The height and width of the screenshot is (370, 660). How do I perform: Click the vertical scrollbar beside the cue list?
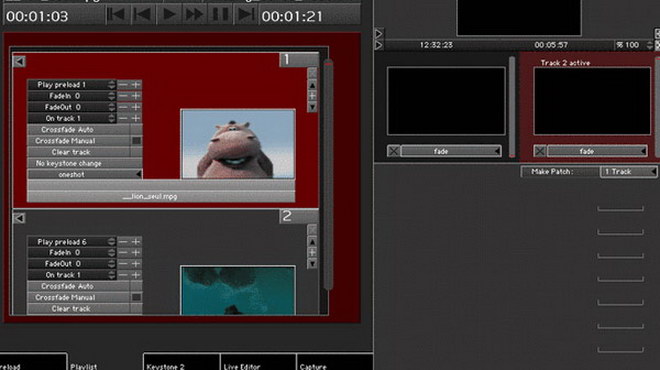[x=328, y=175]
